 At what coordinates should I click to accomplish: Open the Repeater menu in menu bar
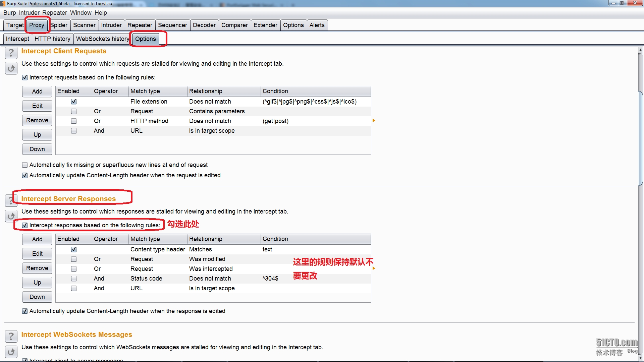click(x=55, y=13)
